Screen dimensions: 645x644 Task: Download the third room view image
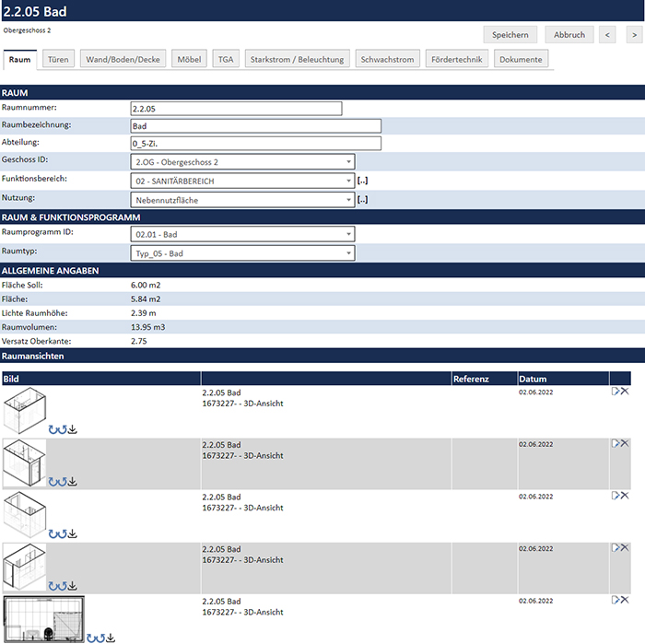click(73, 533)
